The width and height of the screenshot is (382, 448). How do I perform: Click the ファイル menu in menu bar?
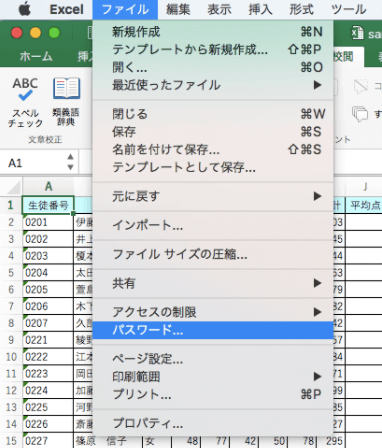[x=125, y=9]
